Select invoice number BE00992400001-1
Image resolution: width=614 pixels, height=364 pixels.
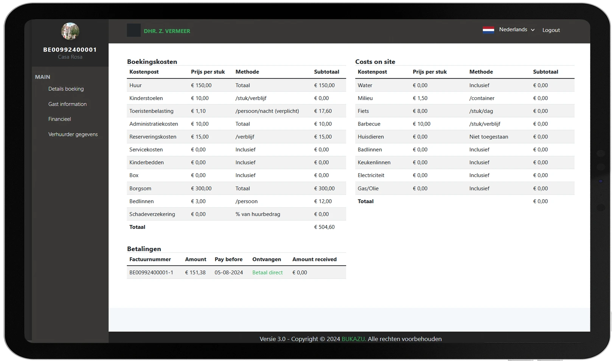[x=151, y=272]
